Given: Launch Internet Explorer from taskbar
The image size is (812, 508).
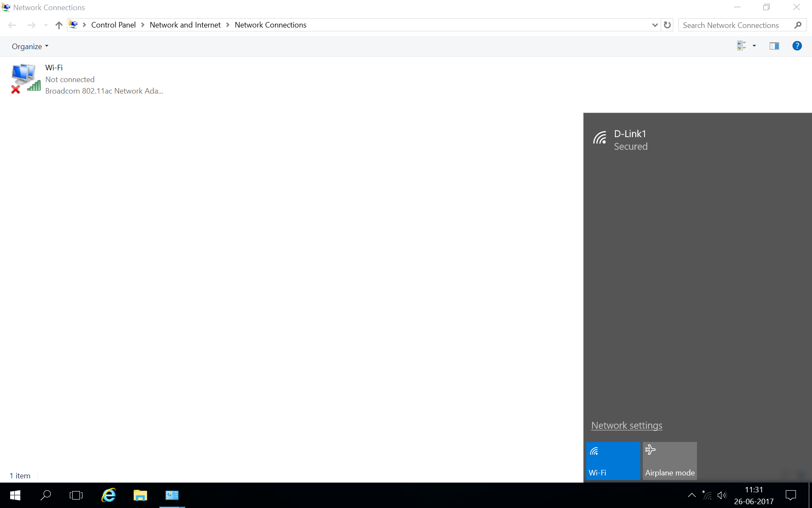Looking at the screenshot, I should point(109,495).
